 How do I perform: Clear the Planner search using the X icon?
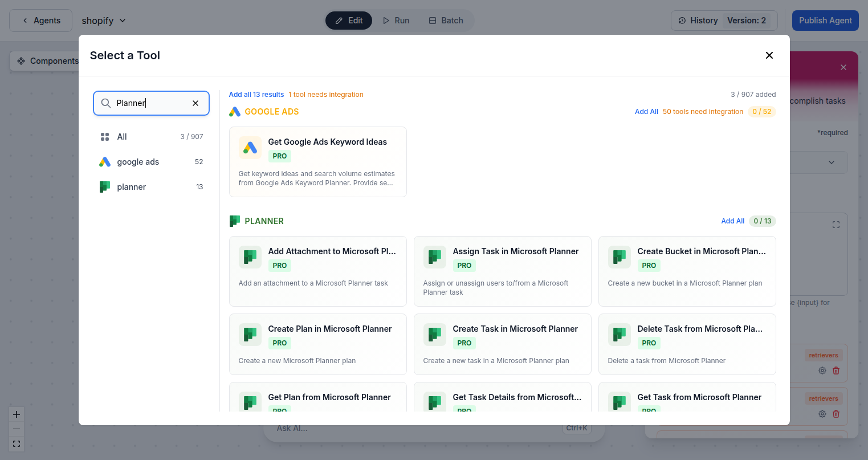point(195,103)
